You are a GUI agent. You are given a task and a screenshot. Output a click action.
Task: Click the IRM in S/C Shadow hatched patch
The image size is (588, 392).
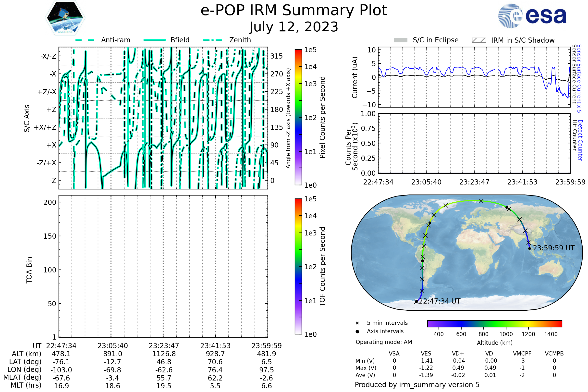click(x=479, y=40)
